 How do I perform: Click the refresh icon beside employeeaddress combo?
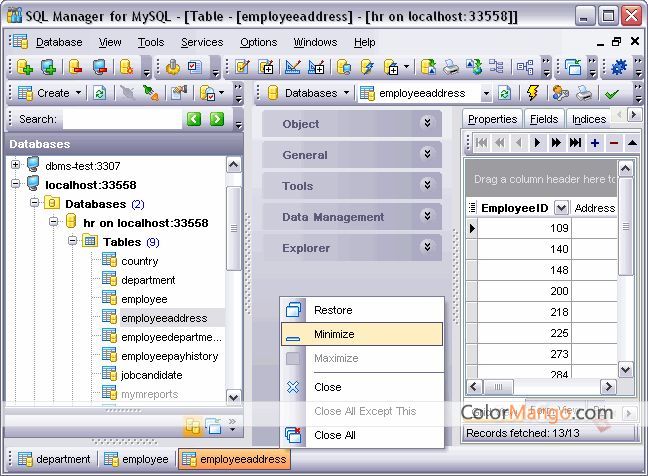pyautogui.click(x=504, y=93)
